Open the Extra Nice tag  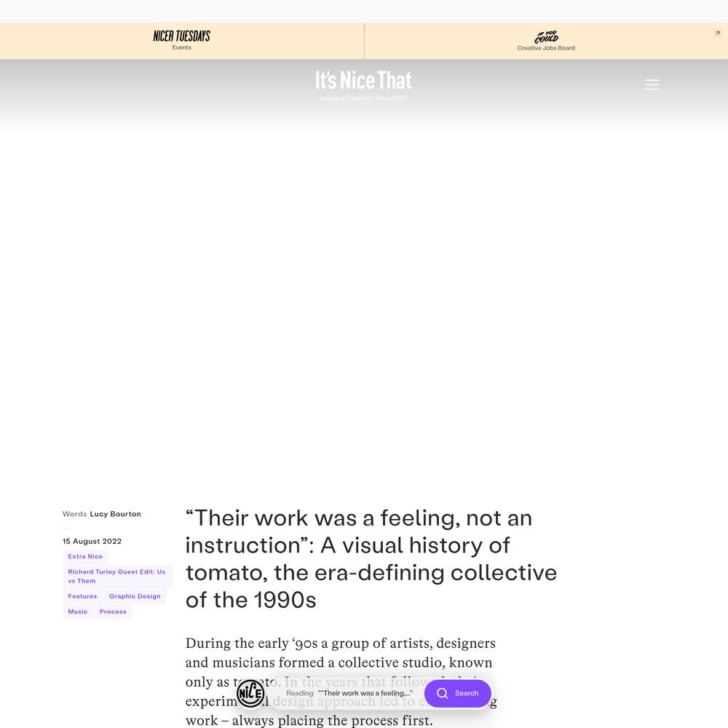[85, 556]
